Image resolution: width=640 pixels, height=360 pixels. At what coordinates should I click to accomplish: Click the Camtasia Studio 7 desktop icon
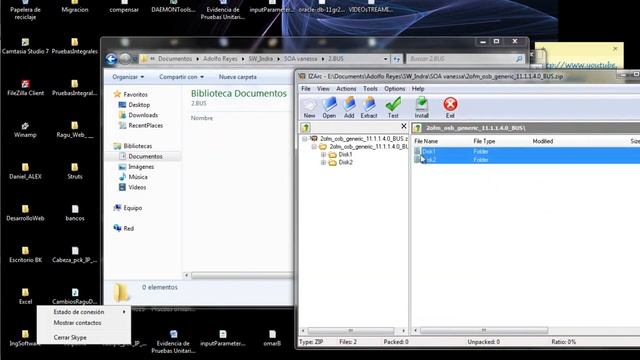coord(25,46)
